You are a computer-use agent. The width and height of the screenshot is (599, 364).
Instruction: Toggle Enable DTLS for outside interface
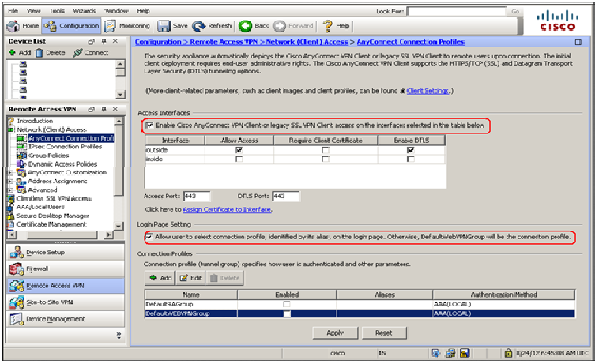(411, 150)
